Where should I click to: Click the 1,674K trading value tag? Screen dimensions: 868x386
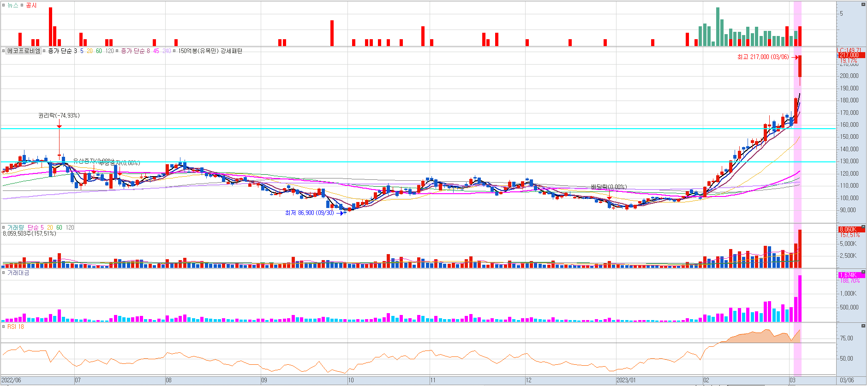coord(851,275)
